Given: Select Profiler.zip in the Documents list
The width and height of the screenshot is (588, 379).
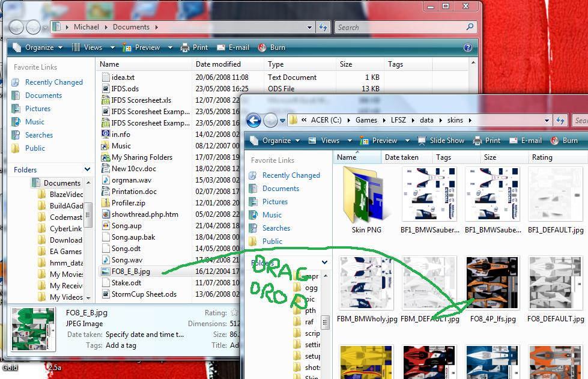Looking at the screenshot, I should pos(123,203).
